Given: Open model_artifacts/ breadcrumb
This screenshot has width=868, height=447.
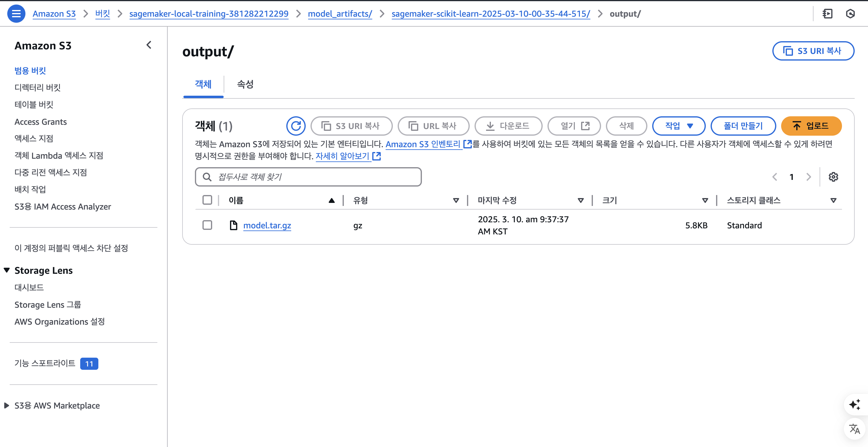Looking at the screenshot, I should [340, 14].
